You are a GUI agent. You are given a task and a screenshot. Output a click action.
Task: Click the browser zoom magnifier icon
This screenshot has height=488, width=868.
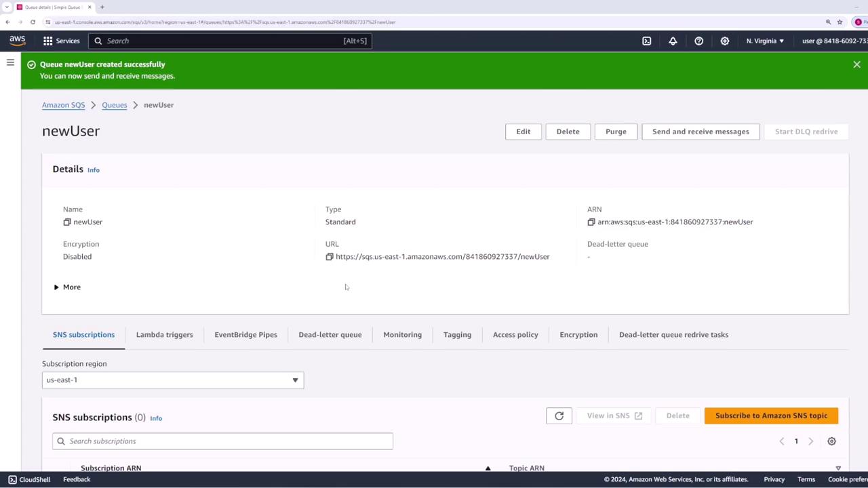828,22
